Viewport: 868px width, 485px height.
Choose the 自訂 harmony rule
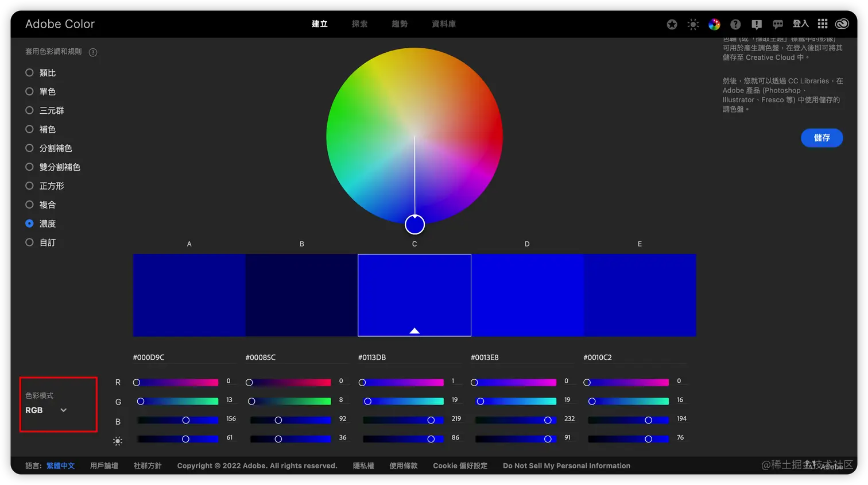click(41, 242)
